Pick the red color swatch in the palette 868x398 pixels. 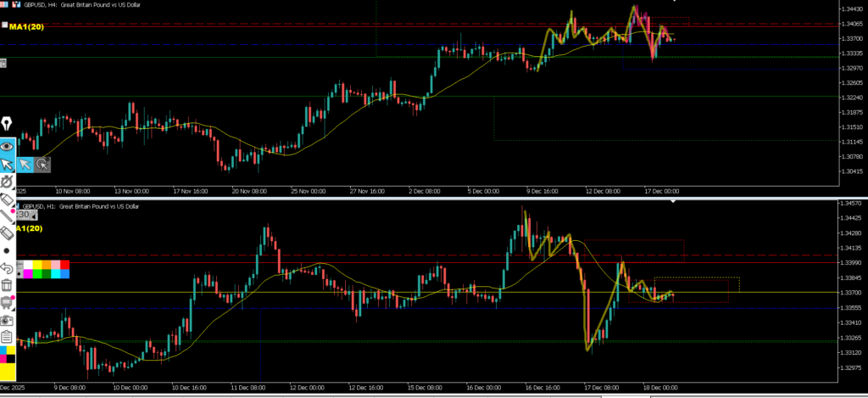(65, 265)
